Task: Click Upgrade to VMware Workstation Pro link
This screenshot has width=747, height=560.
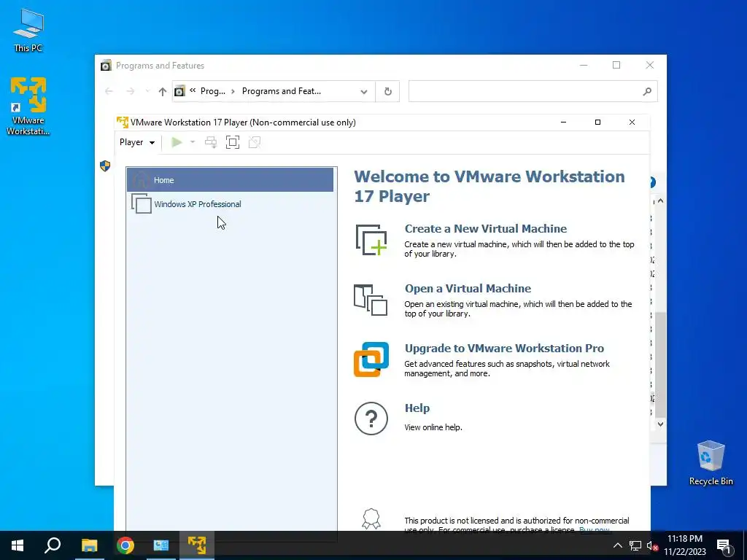Action: [x=504, y=348]
